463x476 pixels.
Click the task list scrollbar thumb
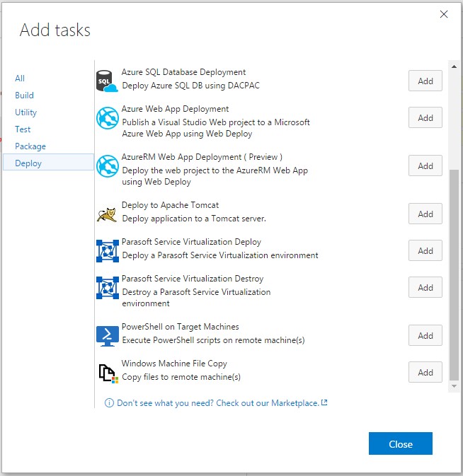[454, 275]
